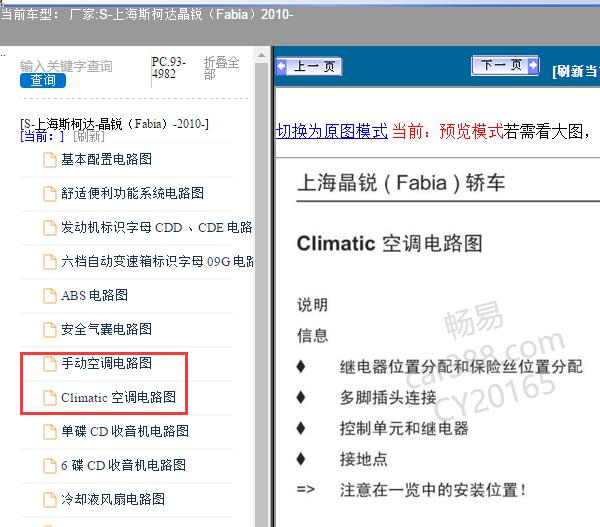
Task: Click 多脚插头连接 text
Action: (x=388, y=397)
